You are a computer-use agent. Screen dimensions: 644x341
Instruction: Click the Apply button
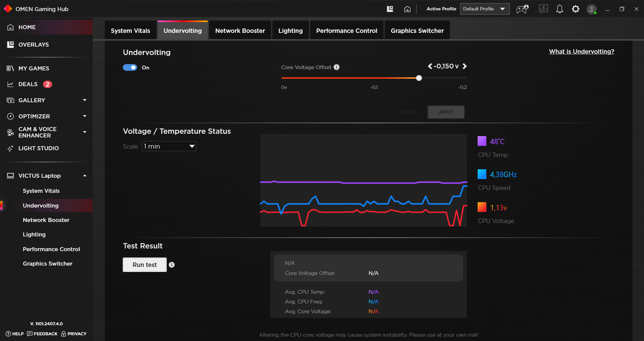[446, 112]
